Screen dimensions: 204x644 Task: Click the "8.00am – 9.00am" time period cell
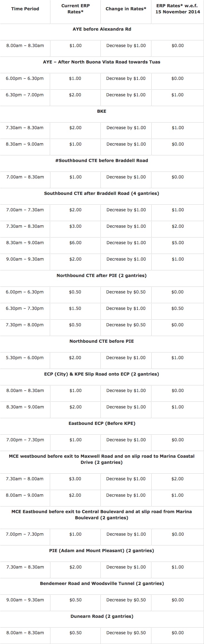tap(25, 495)
